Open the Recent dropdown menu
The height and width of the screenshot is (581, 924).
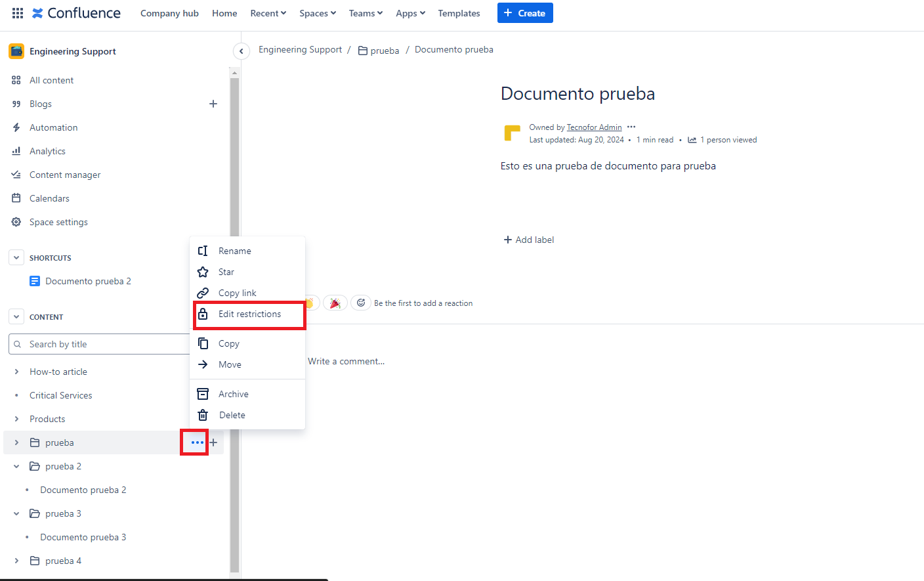click(x=268, y=13)
